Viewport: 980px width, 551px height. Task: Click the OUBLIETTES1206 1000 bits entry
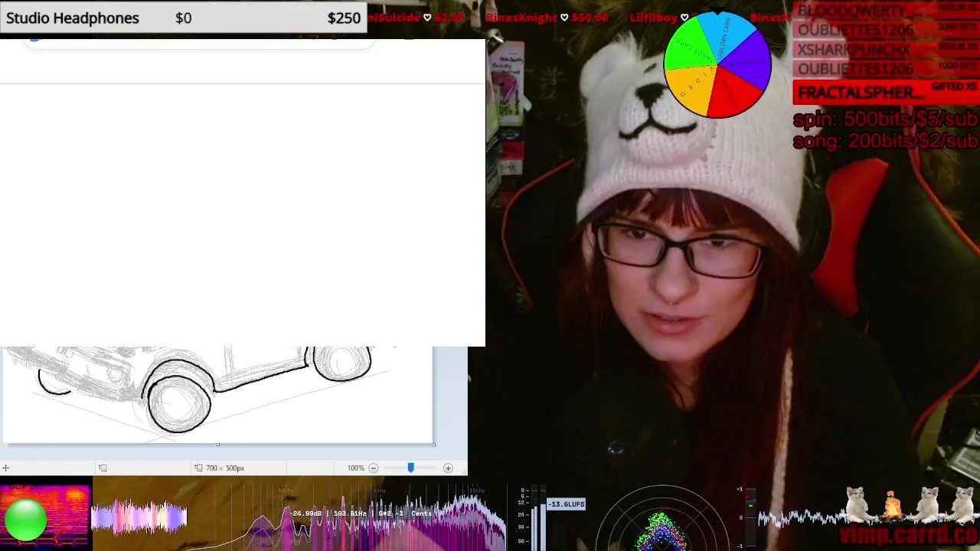pyautogui.click(x=886, y=69)
